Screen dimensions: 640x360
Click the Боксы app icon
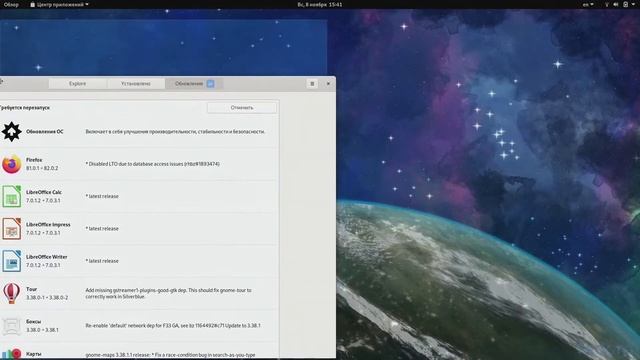pyautogui.click(x=11, y=326)
